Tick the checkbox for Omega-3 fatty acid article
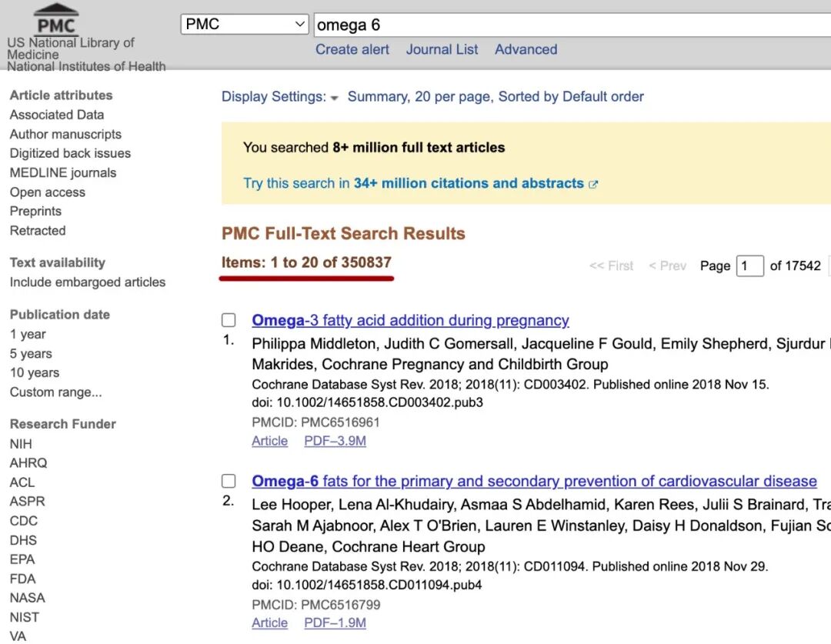 tap(229, 320)
